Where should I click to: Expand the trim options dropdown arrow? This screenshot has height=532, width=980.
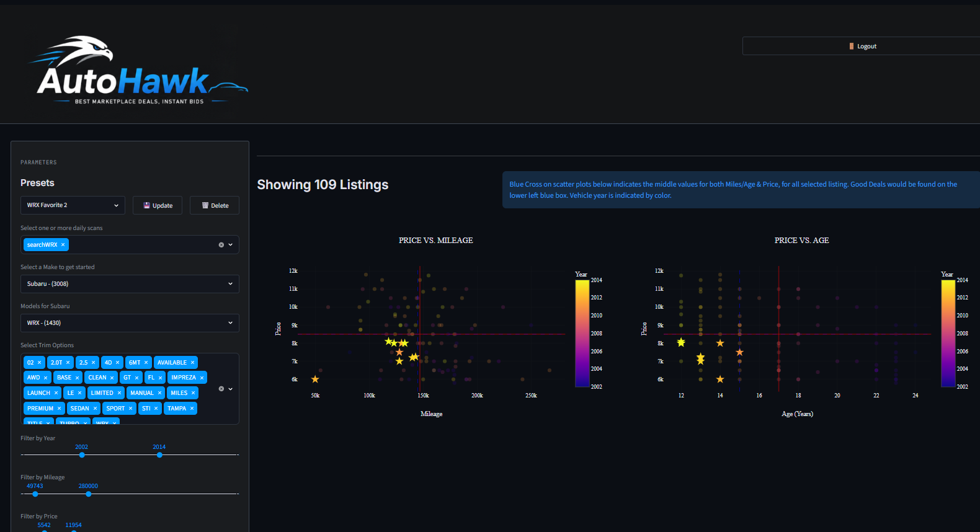pos(231,389)
